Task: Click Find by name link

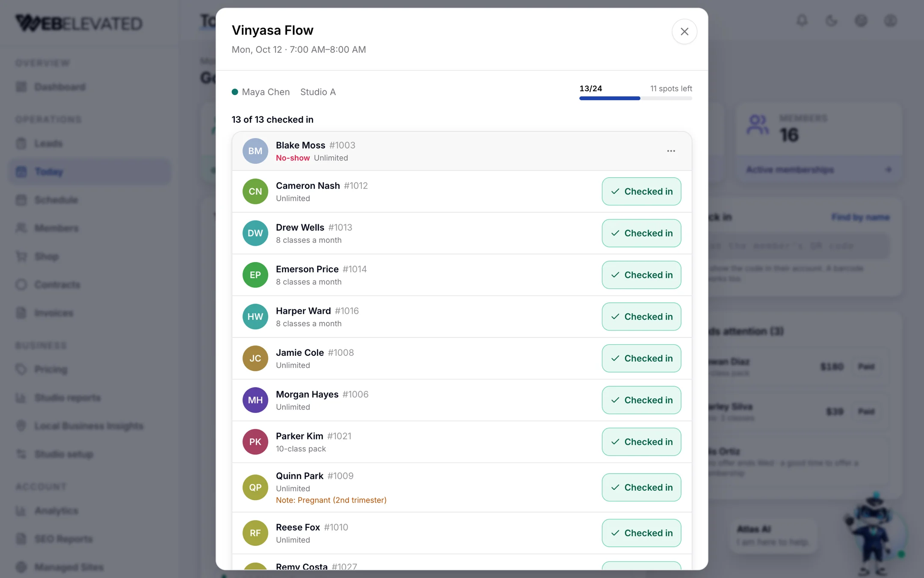Action: 860,217
